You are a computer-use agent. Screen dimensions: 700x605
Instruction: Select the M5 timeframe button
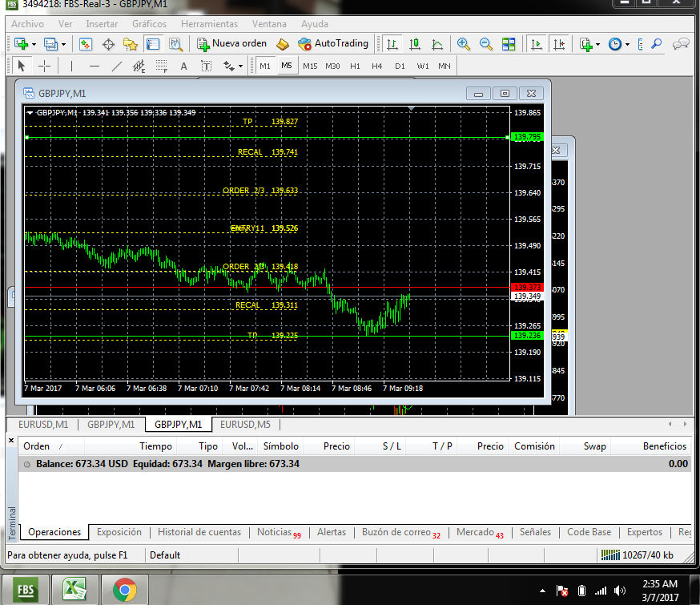coord(287,66)
